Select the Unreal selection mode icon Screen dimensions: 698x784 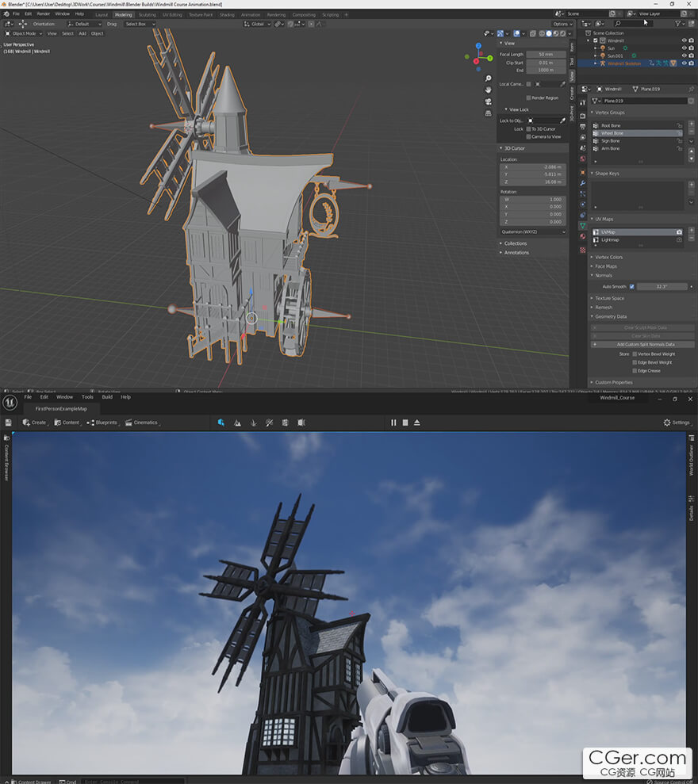pyautogui.click(x=221, y=423)
